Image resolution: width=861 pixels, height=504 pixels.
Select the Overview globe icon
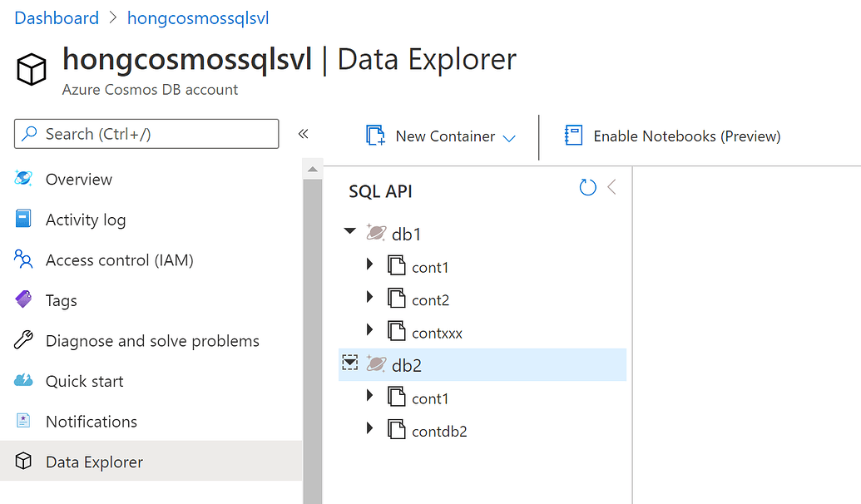[x=23, y=179]
